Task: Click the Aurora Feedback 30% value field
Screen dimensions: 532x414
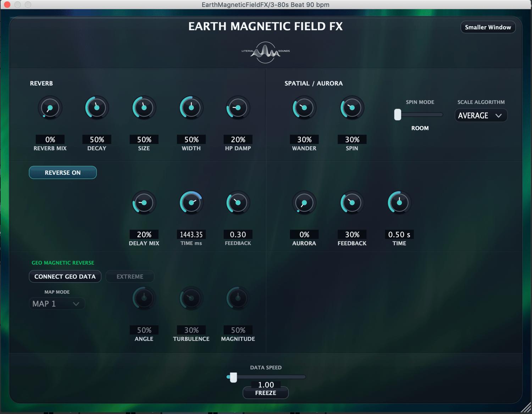Action: (x=352, y=234)
